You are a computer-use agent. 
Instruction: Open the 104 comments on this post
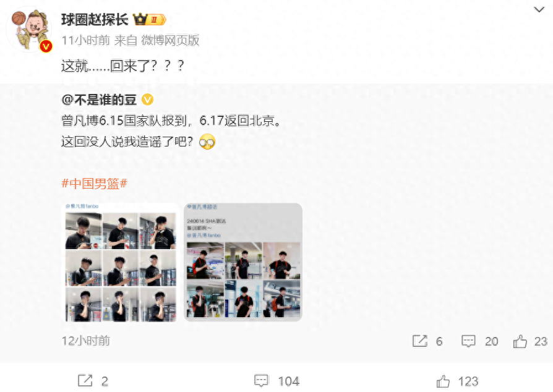(x=277, y=381)
